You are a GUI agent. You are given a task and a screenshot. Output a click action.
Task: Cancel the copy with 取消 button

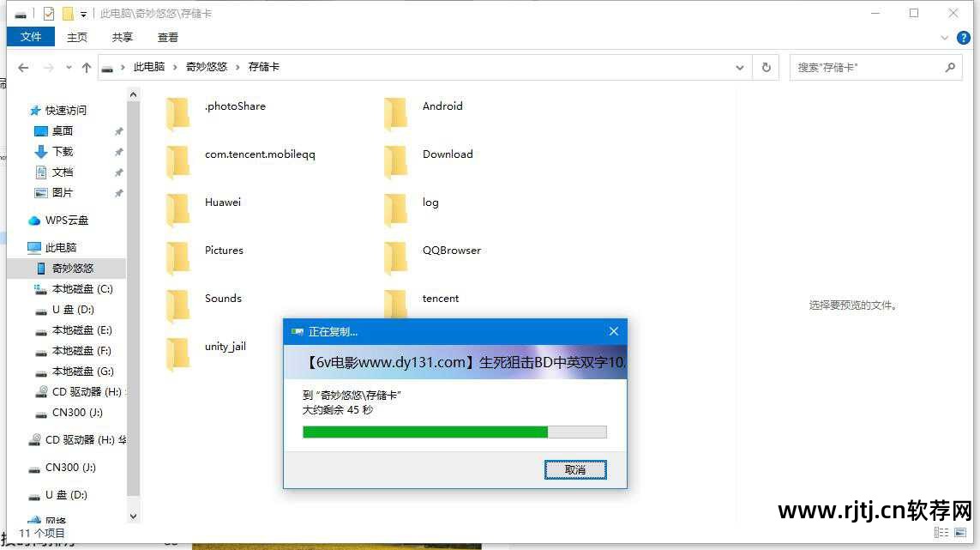[575, 470]
